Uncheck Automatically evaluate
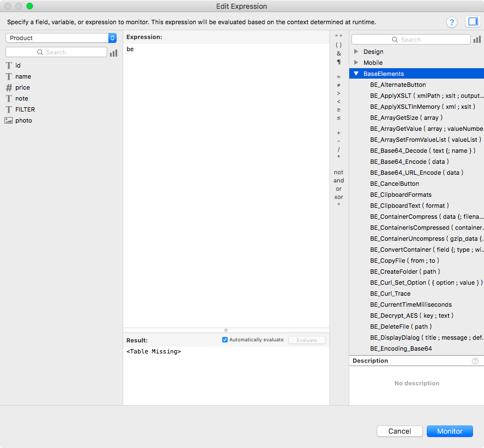The width and height of the screenshot is (484, 448). (x=225, y=340)
